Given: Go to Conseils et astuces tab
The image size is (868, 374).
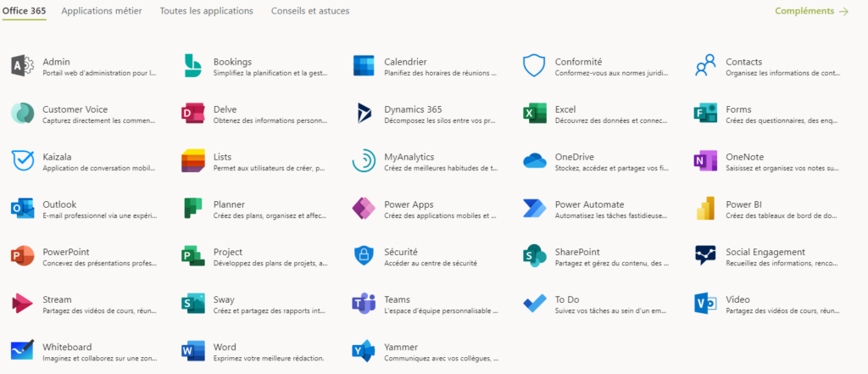Looking at the screenshot, I should click(x=310, y=11).
